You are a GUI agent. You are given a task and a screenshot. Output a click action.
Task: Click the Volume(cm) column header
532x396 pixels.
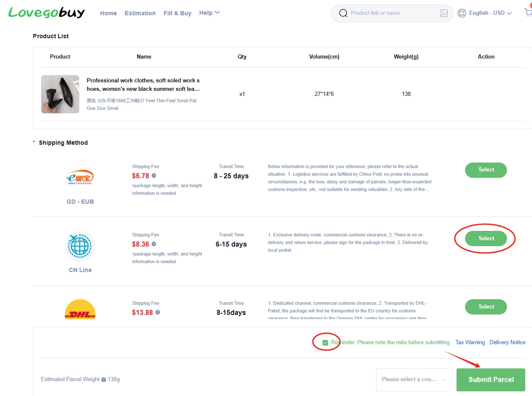click(324, 56)
